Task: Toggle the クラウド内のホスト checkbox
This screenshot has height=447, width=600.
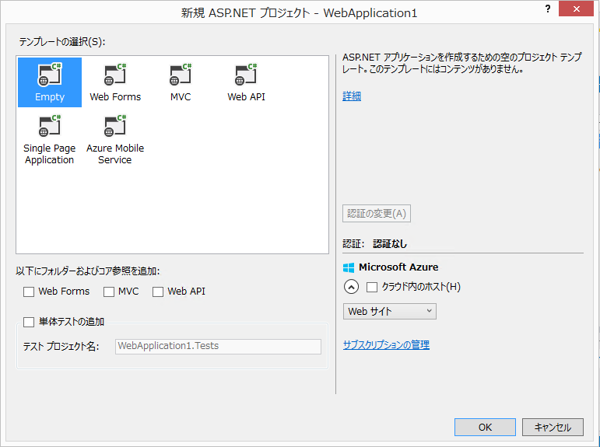Action: [372, 287]
